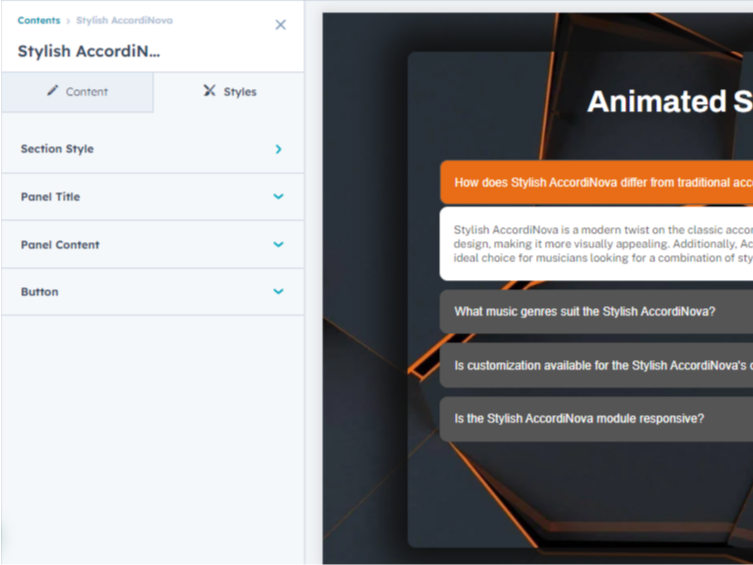Click the paintbrush icon beside Styles

pyautogui.click(x=209, y=91)
